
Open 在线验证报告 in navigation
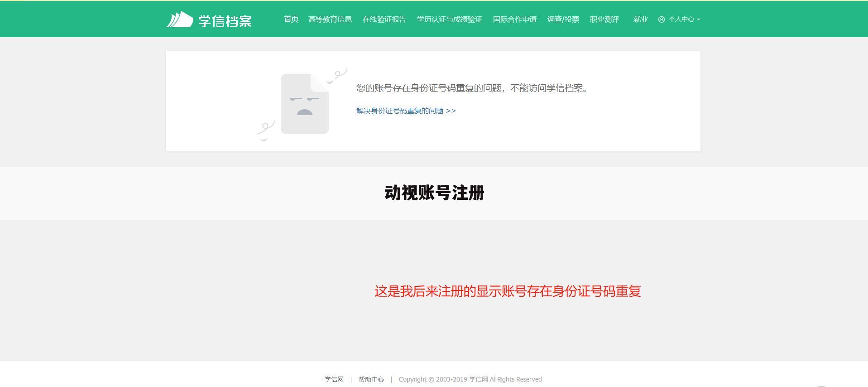[x=384, y=19]
